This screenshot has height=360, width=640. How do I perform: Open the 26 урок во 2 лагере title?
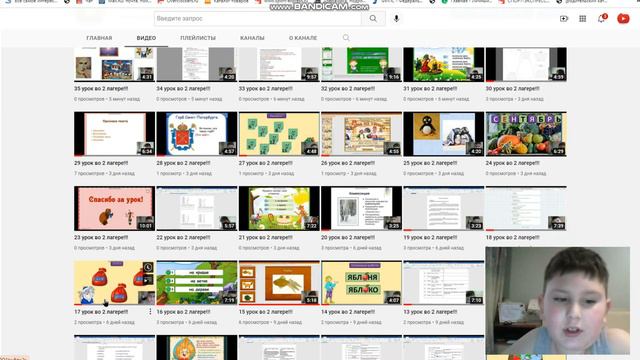pos(348,163)
